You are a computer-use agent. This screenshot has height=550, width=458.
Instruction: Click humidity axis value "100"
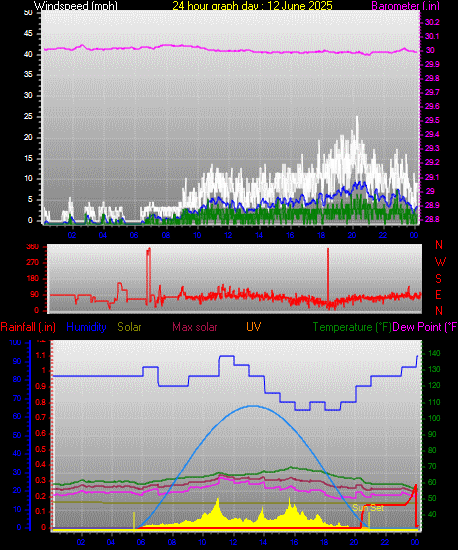[15, 343]
